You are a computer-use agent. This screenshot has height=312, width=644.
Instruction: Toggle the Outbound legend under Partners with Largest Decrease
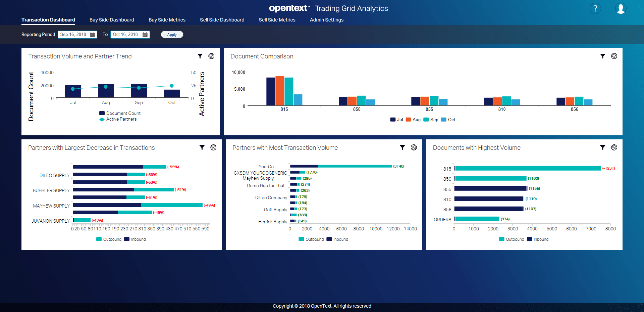[x=109, y=239]
